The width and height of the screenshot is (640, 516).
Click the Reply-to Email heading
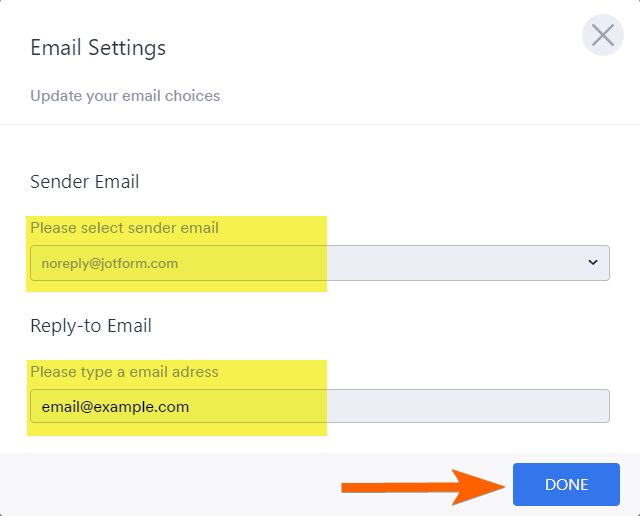point(91,325)
